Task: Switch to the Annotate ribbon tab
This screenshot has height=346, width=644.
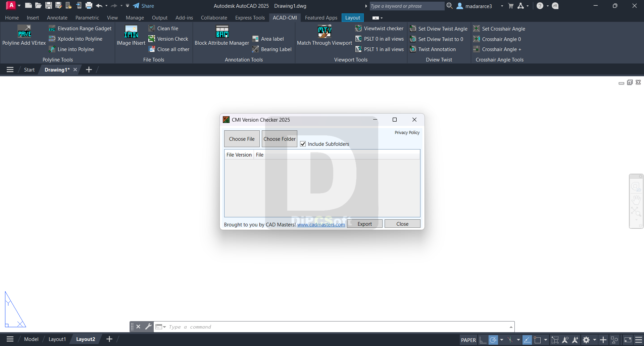Action: point(57,18)
